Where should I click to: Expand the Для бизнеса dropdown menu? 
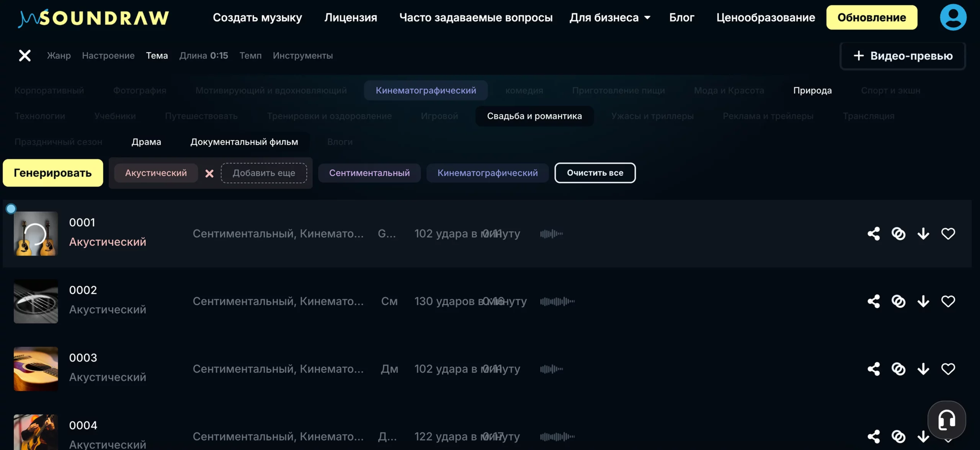click(x=610, y=18)
